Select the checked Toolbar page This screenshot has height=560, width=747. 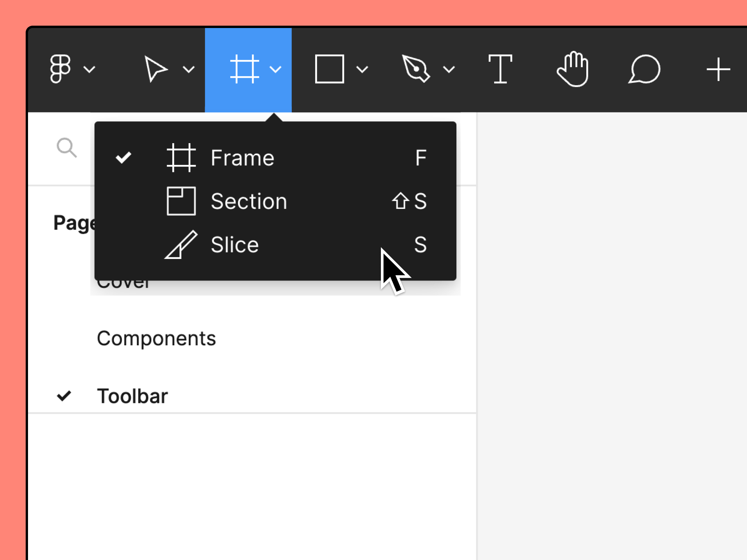click(x=132, y=396)
